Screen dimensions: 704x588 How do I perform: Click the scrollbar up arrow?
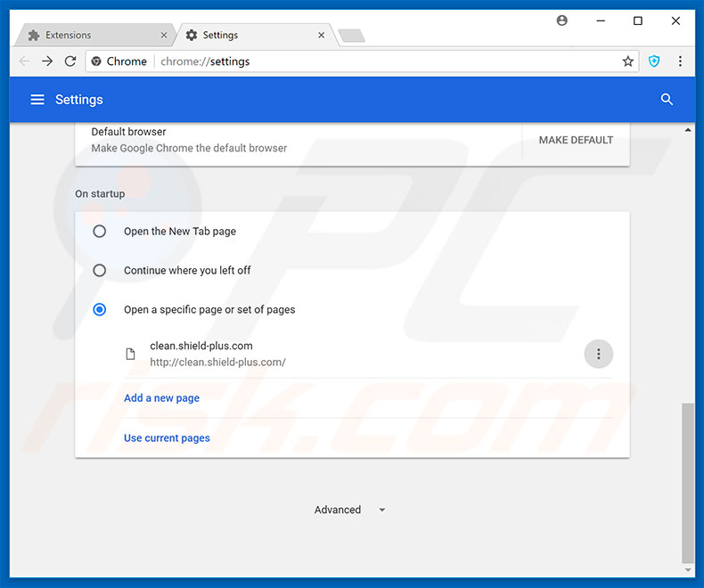(687, 131)
